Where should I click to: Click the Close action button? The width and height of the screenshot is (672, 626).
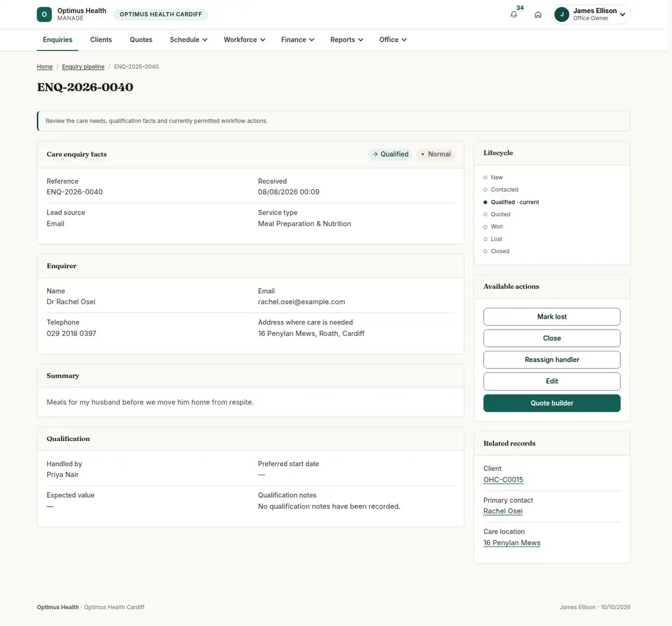point(552,338)
